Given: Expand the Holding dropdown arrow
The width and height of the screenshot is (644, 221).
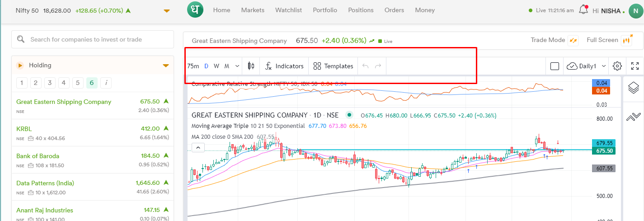Looking at the screenshot, I should 166,66.
